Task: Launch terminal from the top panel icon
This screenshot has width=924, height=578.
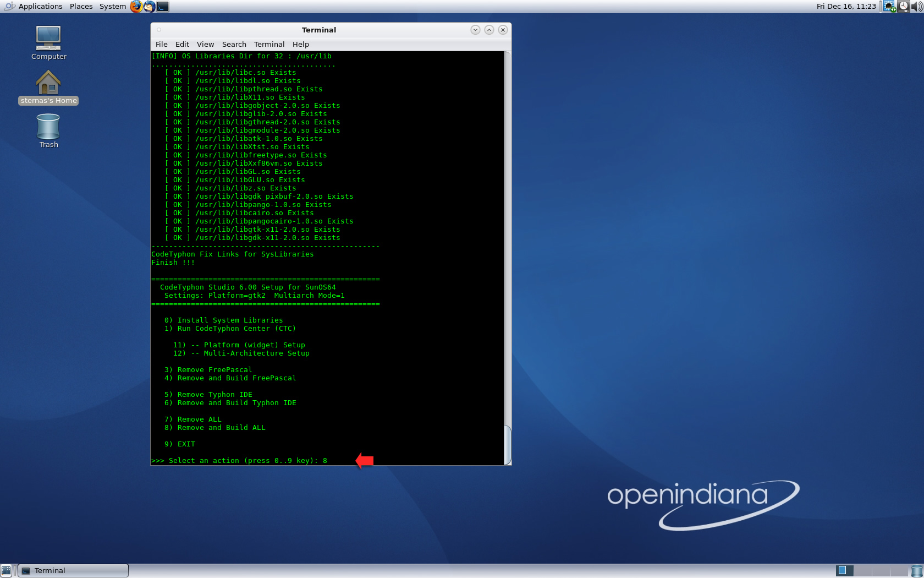Action: pyautogui.click(x=163, y=7)
